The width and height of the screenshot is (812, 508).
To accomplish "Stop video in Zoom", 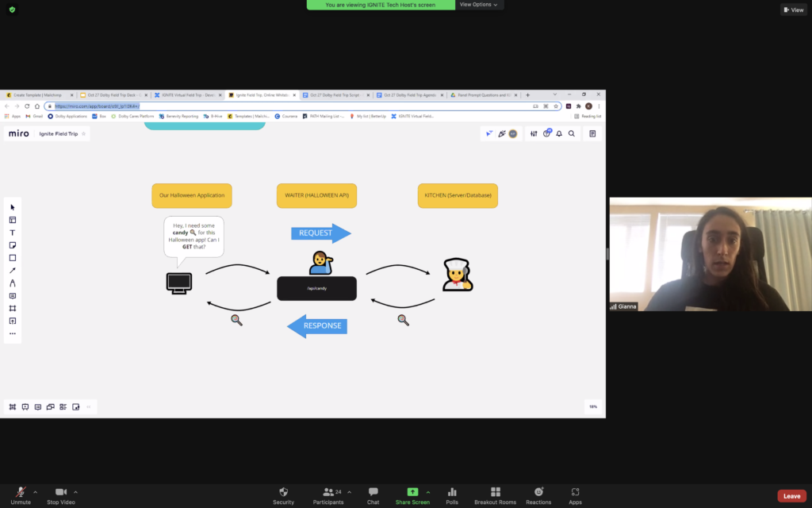I will 60,496.
